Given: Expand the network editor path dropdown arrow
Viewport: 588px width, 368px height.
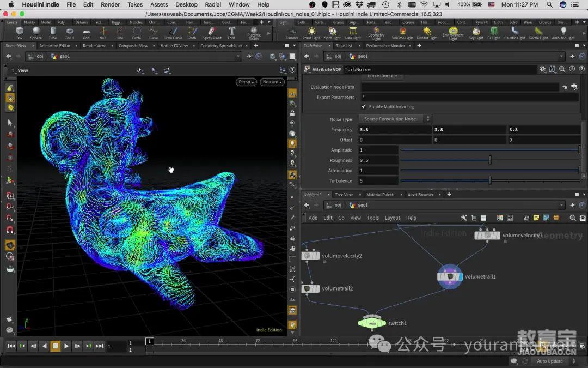Looking at the screenshot, I should point(562,205).
